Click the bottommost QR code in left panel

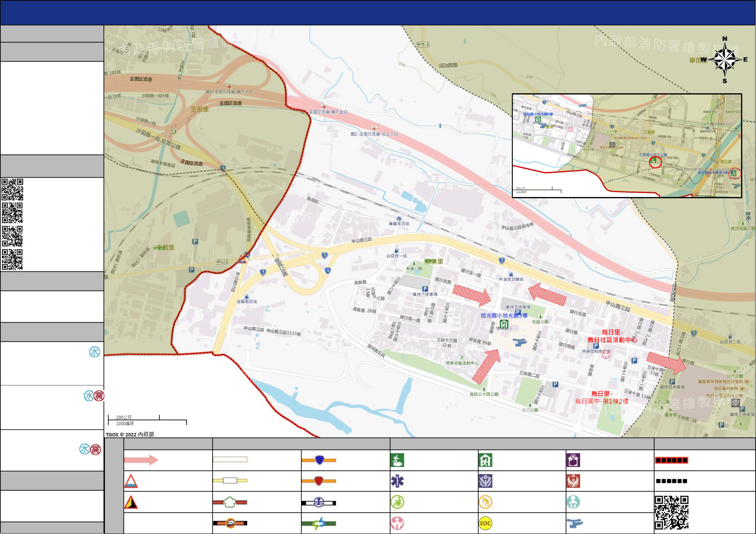[x=12, y=260]
